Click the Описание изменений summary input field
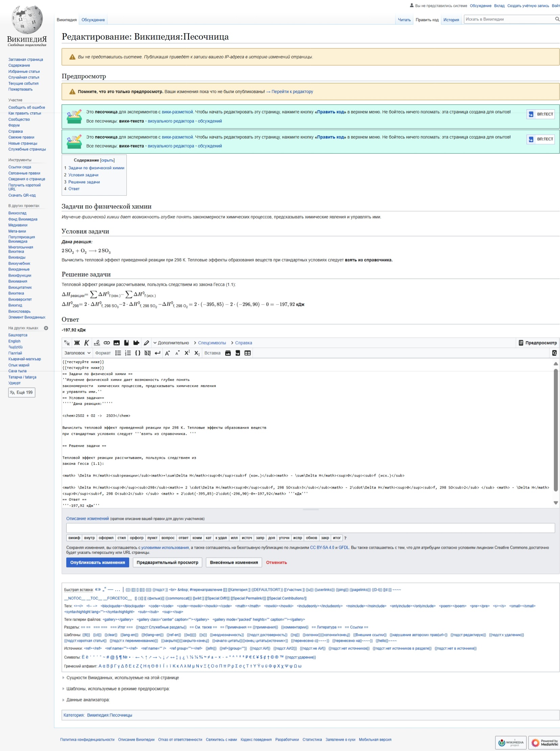 310,528
